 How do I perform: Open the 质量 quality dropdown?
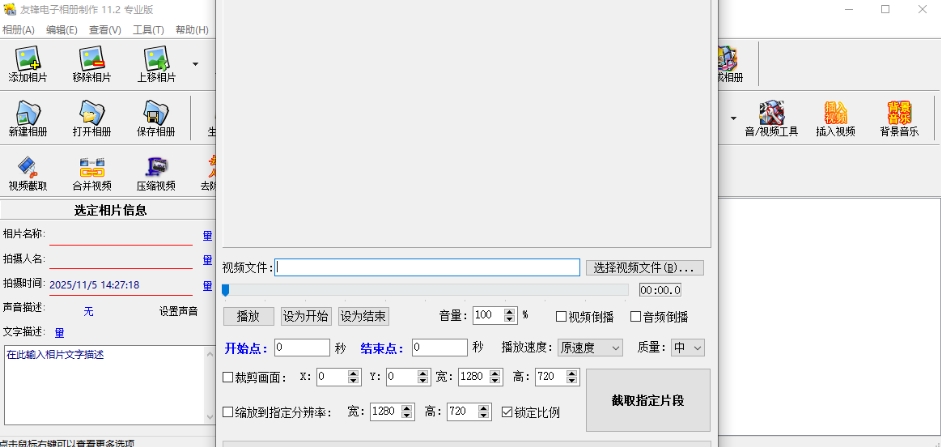tap(688, 347)
